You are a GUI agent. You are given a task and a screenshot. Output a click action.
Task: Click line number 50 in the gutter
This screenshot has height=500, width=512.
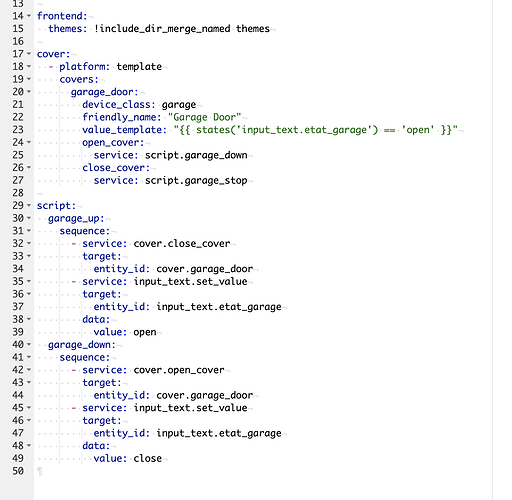pos(18,471)
